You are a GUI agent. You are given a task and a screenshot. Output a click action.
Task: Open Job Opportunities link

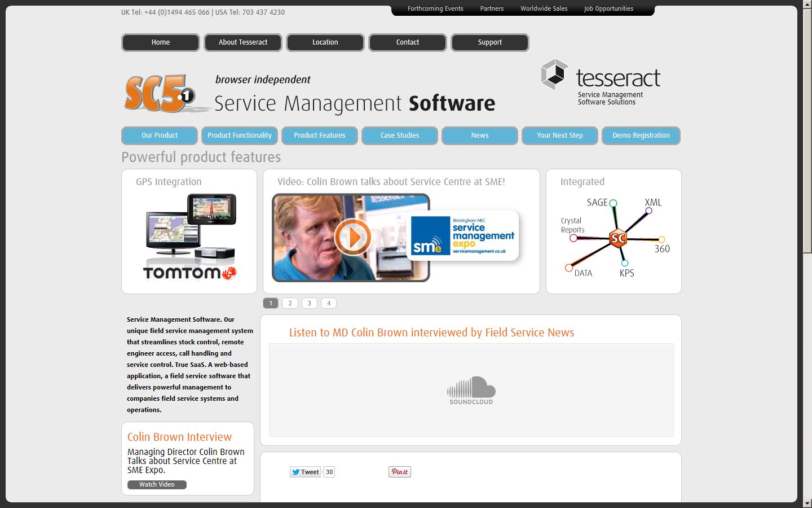608,8
